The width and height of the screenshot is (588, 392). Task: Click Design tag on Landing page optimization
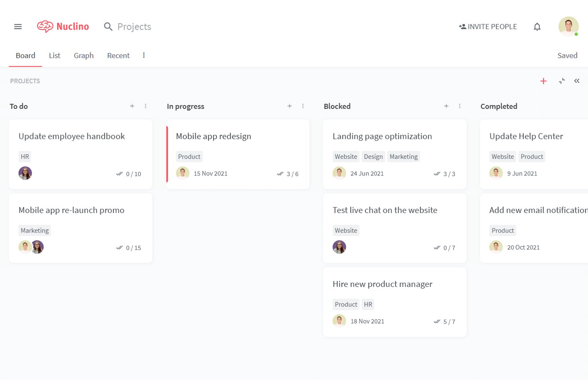(x=373, y=156)
